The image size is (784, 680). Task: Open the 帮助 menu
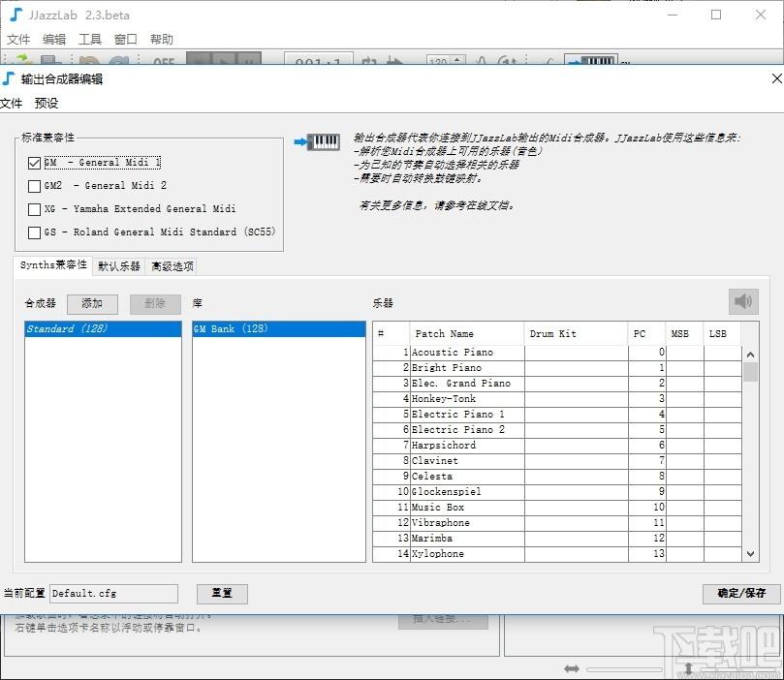coord(162,39)
